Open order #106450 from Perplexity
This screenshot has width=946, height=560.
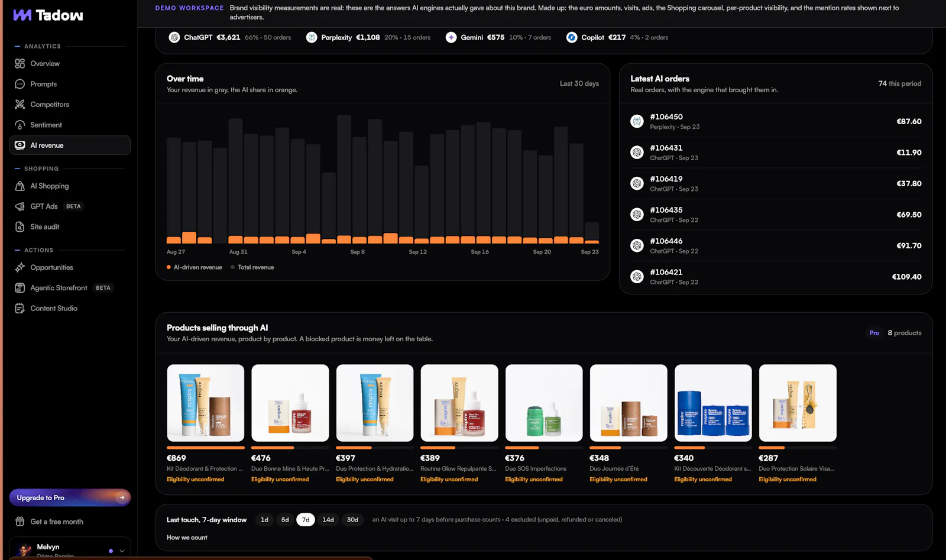776,121
